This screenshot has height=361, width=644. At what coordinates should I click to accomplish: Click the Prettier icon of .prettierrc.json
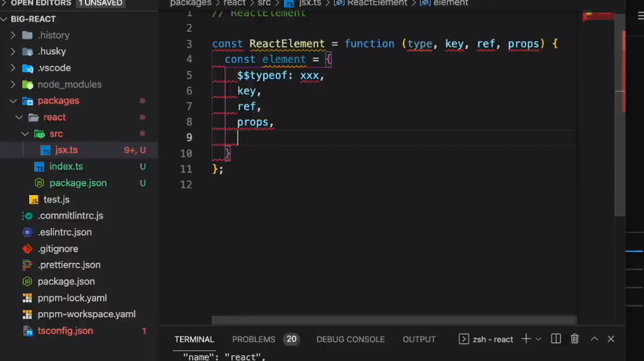27,265
